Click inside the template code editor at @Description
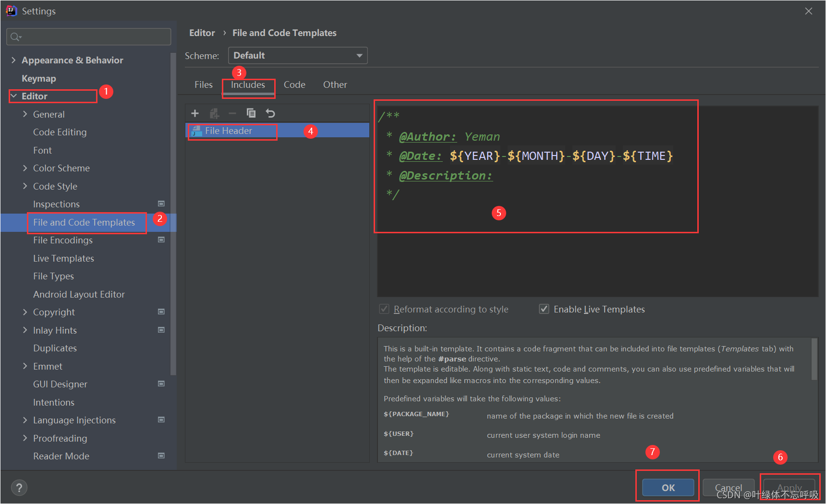Screen dimensions: 826x504 click(x=446, y=176)
